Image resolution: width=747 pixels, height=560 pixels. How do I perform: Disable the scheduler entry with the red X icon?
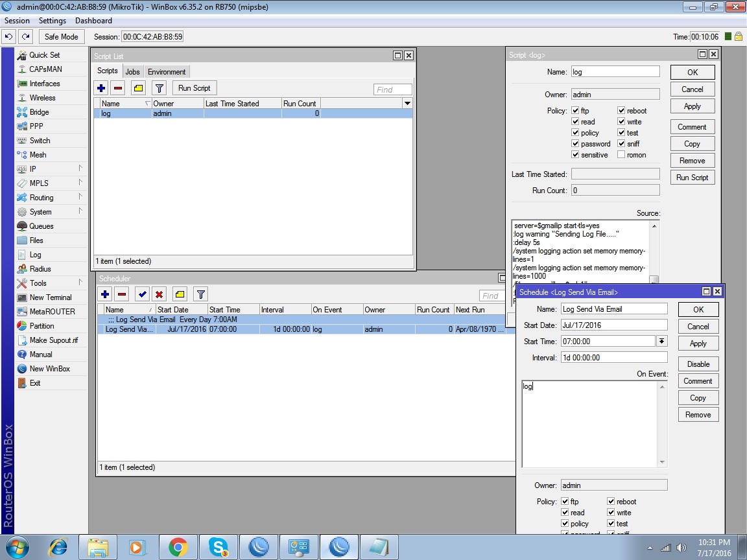(x=159, y=294)
